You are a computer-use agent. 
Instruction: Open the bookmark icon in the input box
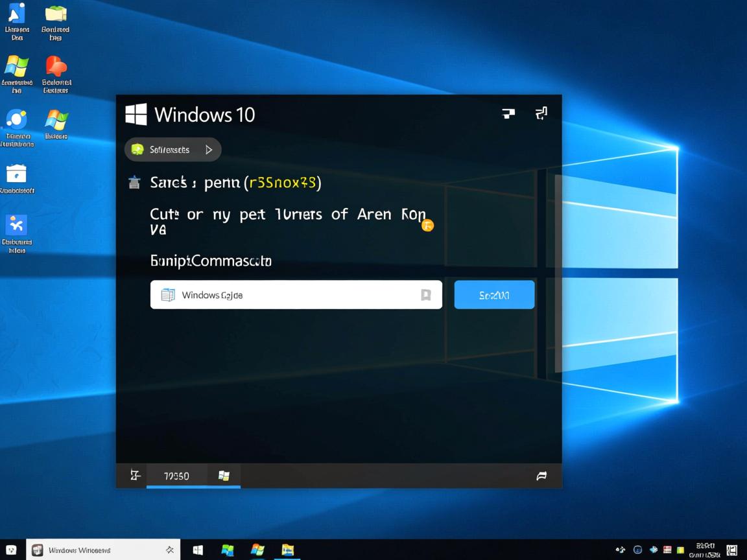coord(426,294)
